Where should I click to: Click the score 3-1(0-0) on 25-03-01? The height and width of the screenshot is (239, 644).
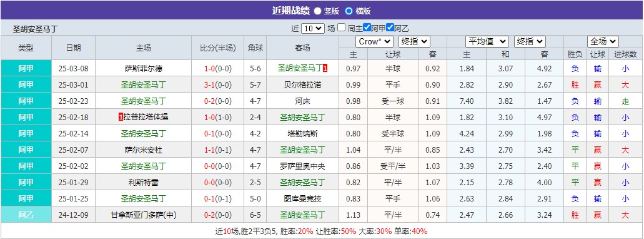pos(217,84)
